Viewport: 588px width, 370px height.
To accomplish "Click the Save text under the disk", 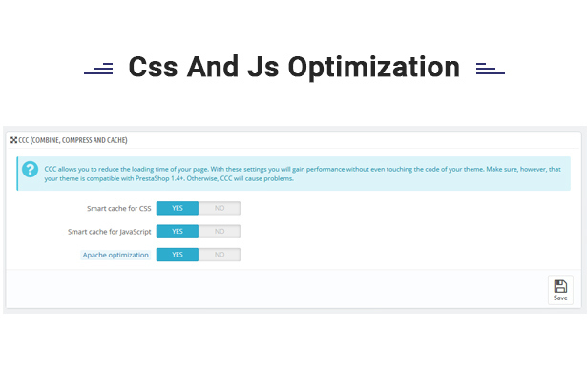I will [560, 298].
